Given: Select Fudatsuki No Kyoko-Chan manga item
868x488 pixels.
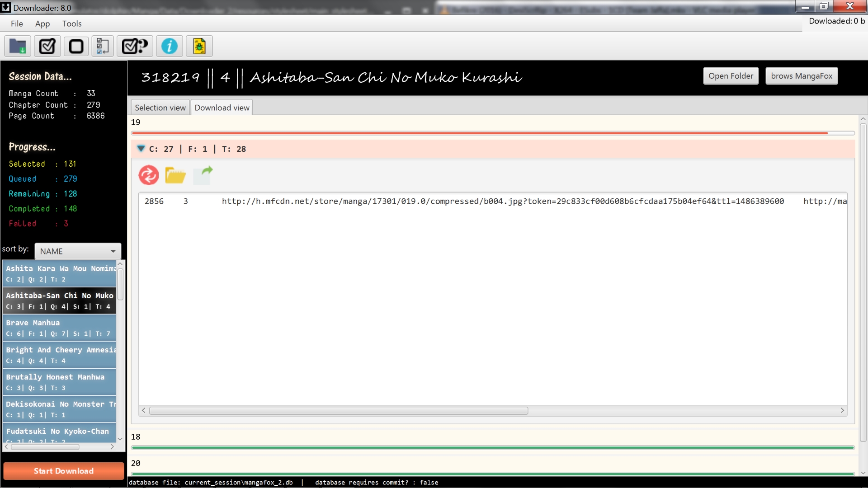Looking at the screenshot, I should click(x=59, y=432).
